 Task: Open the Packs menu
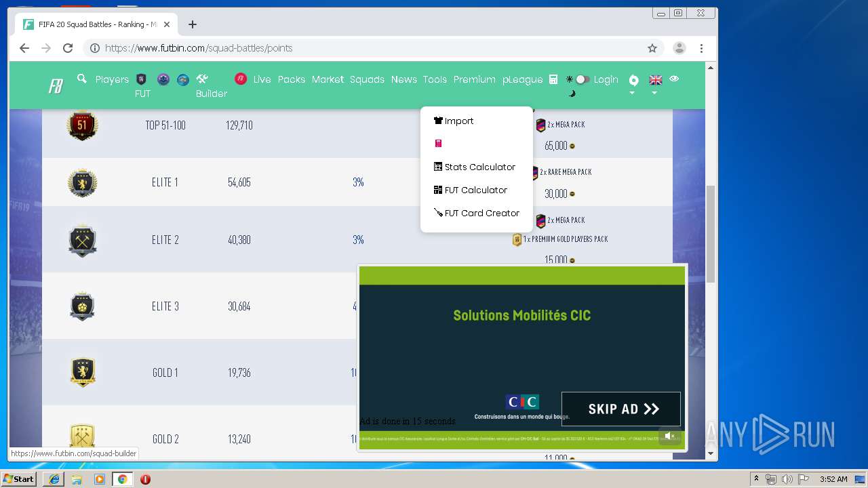point(292,79)
